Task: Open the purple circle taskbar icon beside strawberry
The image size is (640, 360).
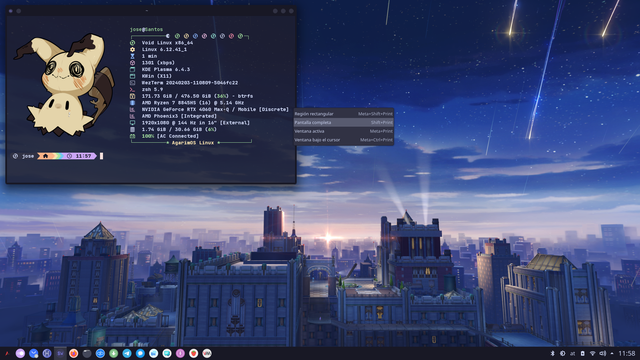Action: tap(180, 353)
